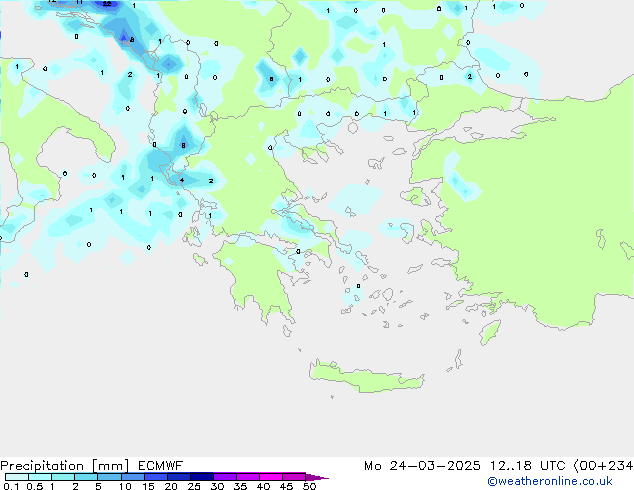Click the legend label '0.1'

coord(11,486)
